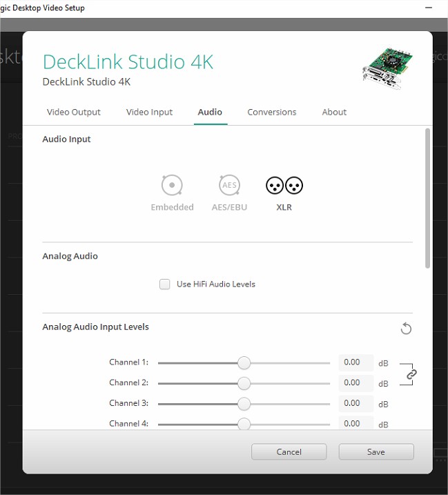Enable Use HiFi Audio Levels checkbox
Viewport: 448px width, 495px height.
[165, 284]
